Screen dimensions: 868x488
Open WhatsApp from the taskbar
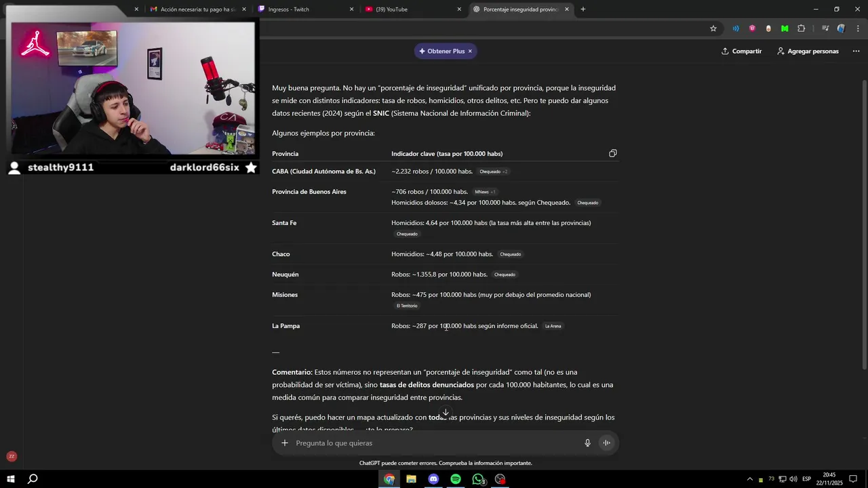coord(478,479)
